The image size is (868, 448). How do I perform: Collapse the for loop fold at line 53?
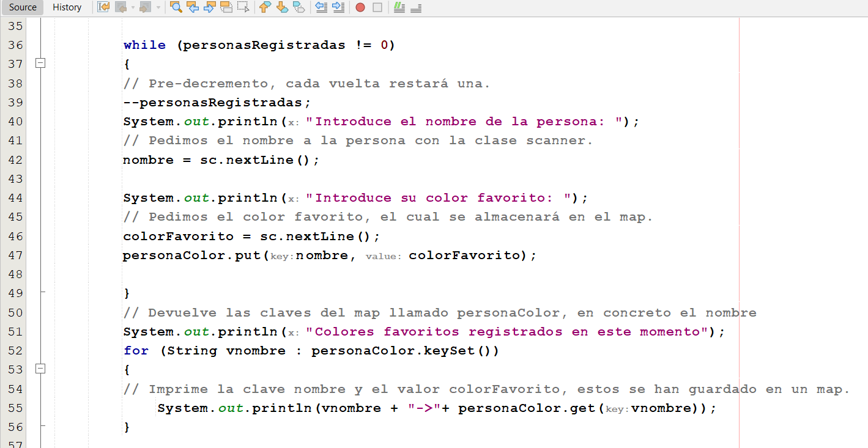point(40,369)
